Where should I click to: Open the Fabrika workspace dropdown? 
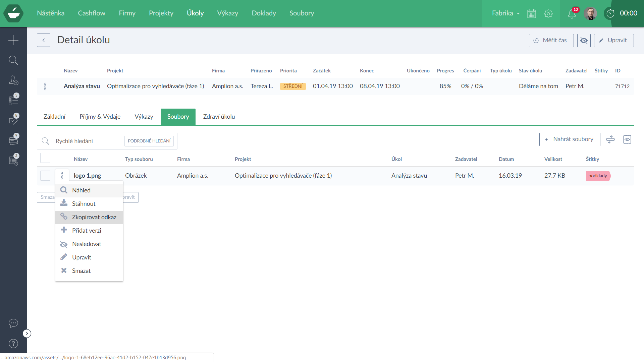pyautogui.click(x=505, y=13)
